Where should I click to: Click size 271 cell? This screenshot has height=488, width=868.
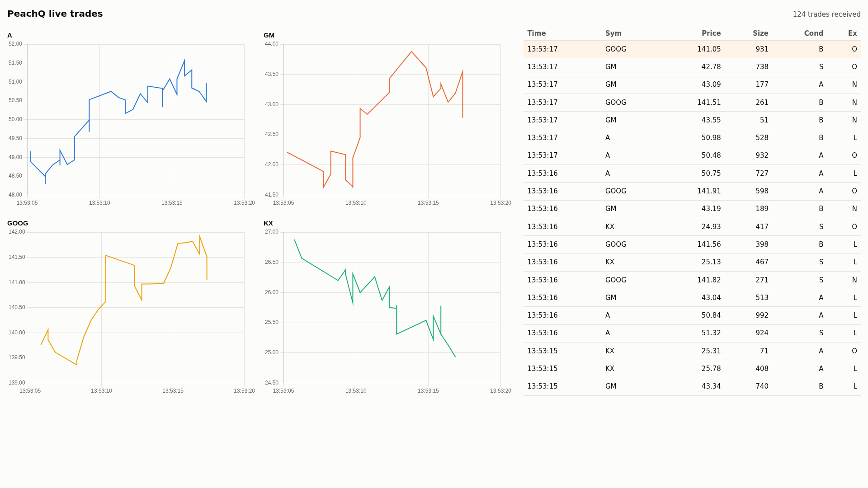(x=762, y=280)
